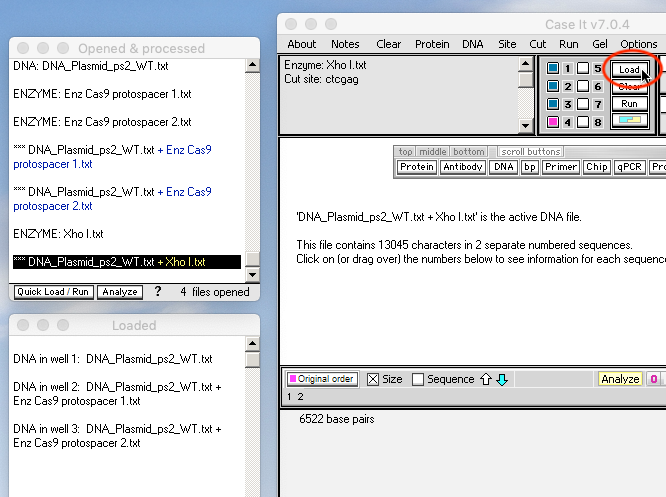
Task: Open the DNA menu
Action: pyautogui.click(x=473, y=44)
